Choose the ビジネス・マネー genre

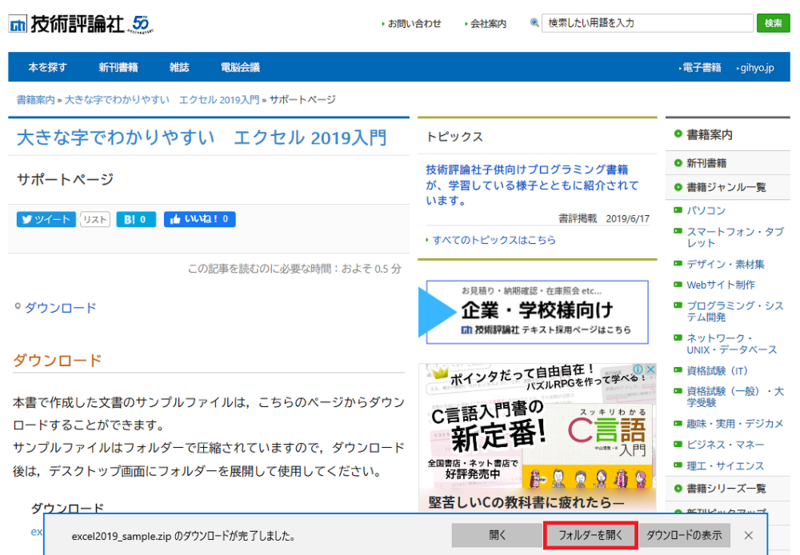pos(725,445)
